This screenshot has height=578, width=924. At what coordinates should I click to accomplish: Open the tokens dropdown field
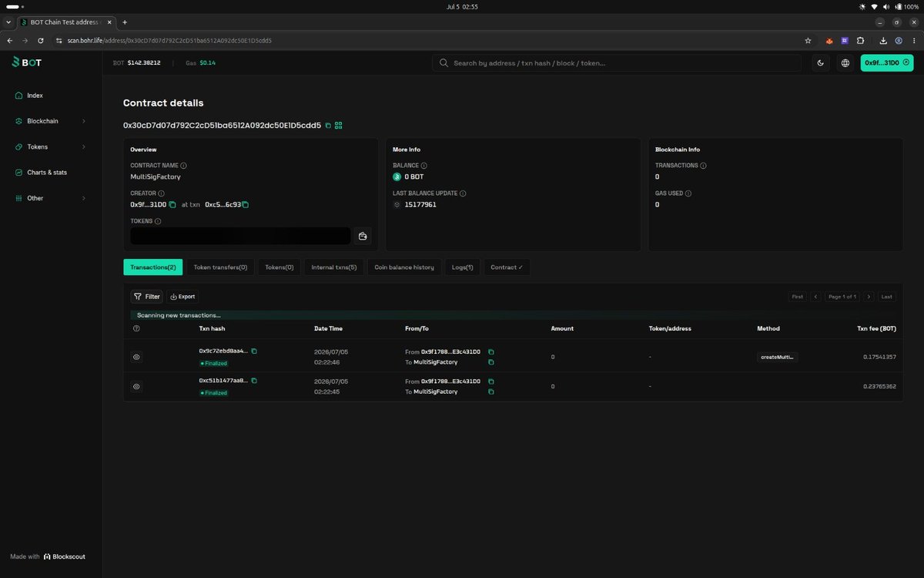pos(240,236)
